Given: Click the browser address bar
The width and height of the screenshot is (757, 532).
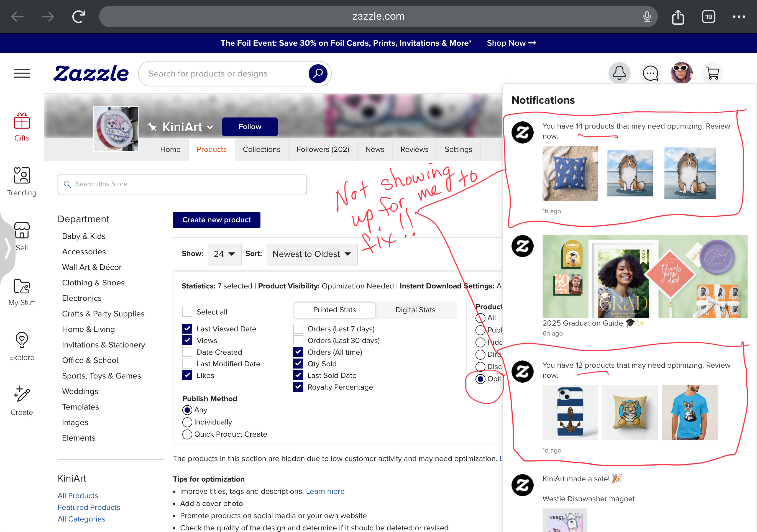Looking at the screenshot, I should pyautogui.click(x=378, y=16).
